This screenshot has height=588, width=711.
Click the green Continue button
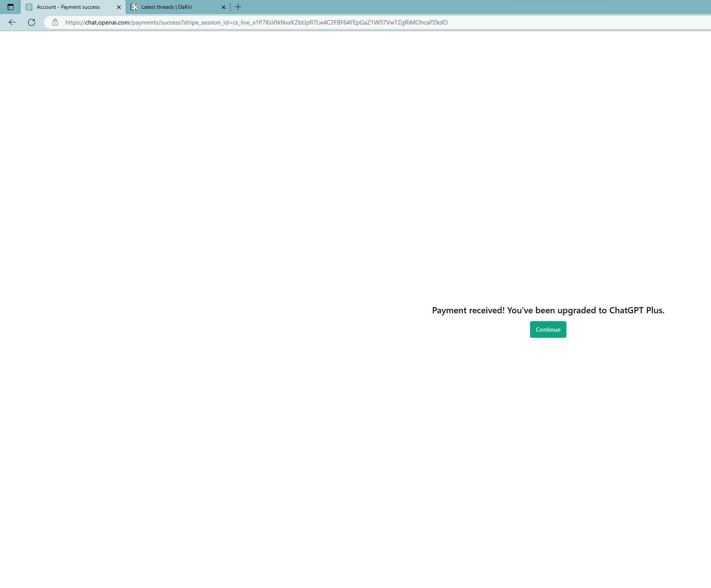pyautogui.click(x=548, y=329)
